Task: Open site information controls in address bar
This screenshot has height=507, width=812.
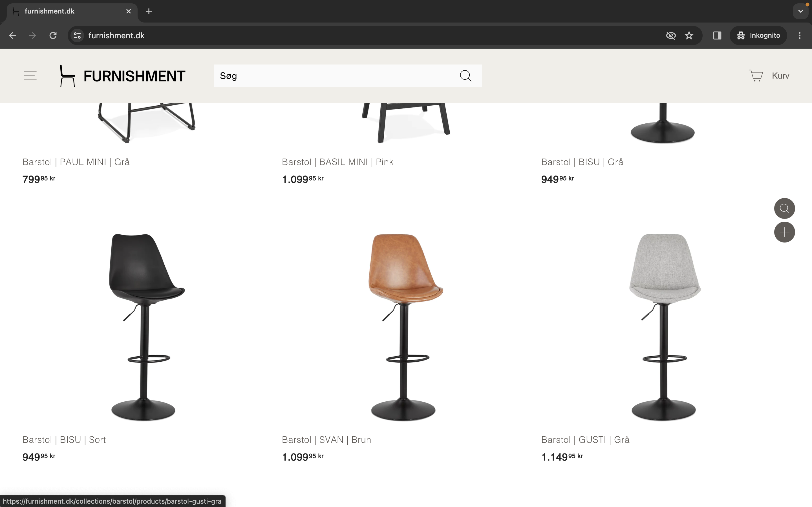Action: point(77,35)
